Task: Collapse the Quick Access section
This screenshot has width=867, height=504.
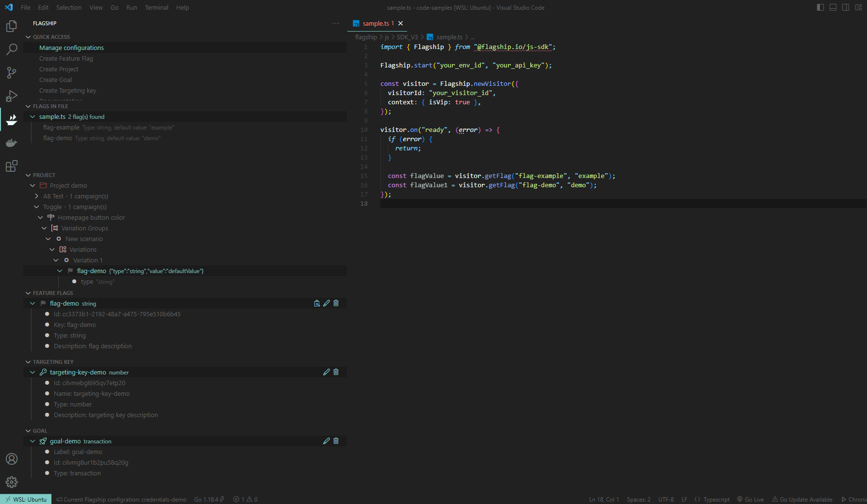Action: point(28,37)
